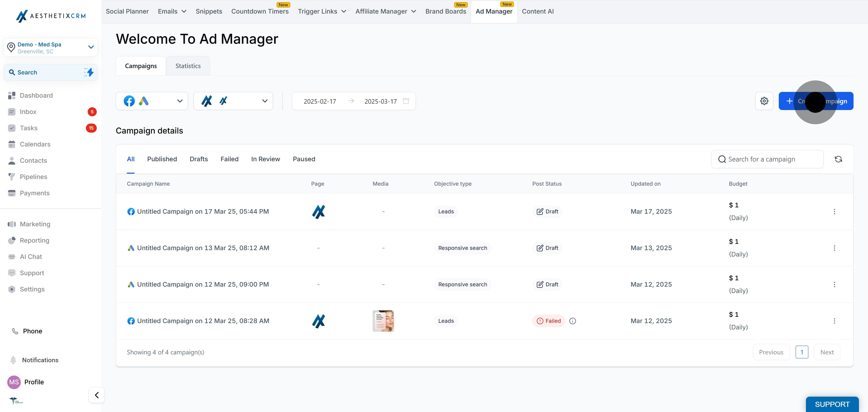Viewport: 868px width, 412px height.
Task: Collapse the sidebar with the arrow button
Action: [97, 395]
